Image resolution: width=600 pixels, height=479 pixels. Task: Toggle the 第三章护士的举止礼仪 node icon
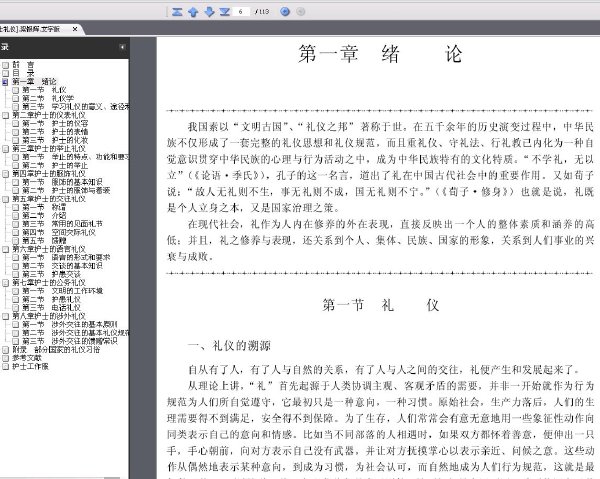point(5,149)
